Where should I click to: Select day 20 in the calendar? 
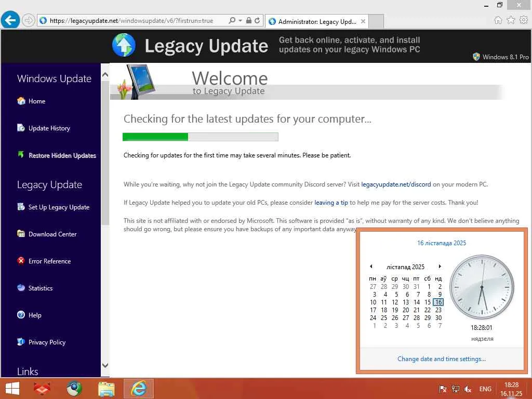coord(406,310)
